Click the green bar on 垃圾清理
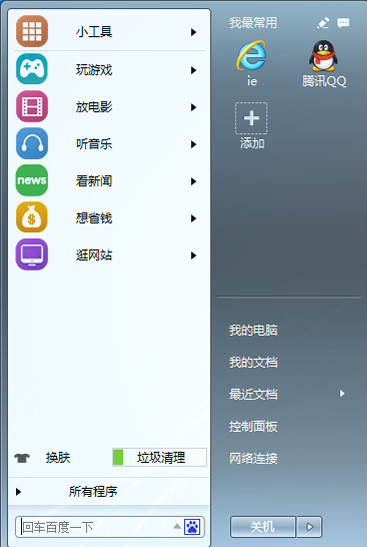Image resolution: width=367 pixels, height=547 pixels. click(118, 457)
